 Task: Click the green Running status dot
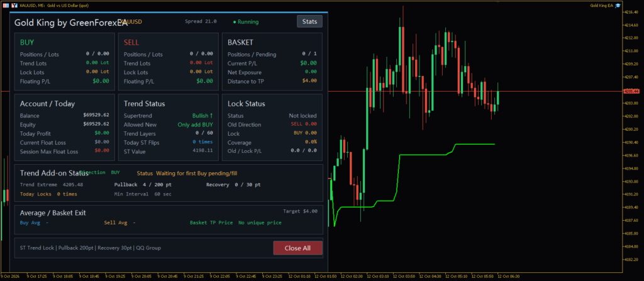tap(235, 22)
